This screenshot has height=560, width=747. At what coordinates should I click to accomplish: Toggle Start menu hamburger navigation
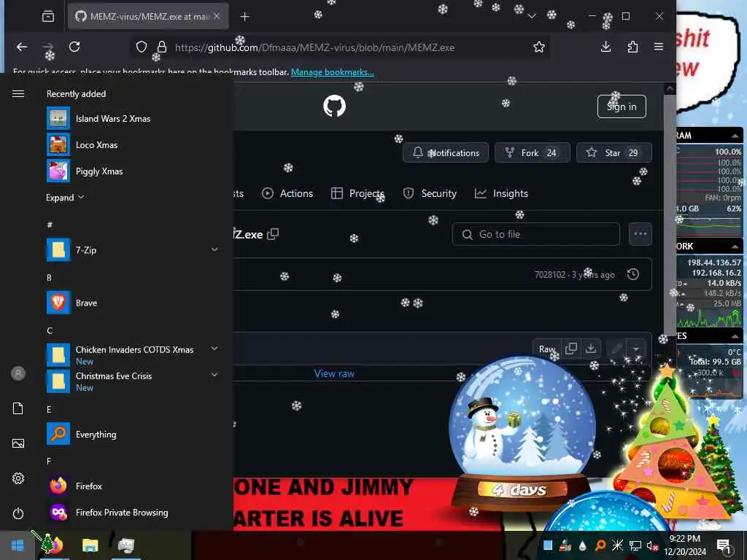[18, 94]
